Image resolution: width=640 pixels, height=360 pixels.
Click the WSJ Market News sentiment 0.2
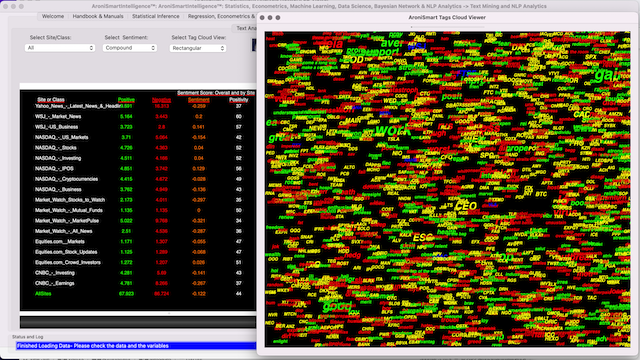tap(199, 116)
